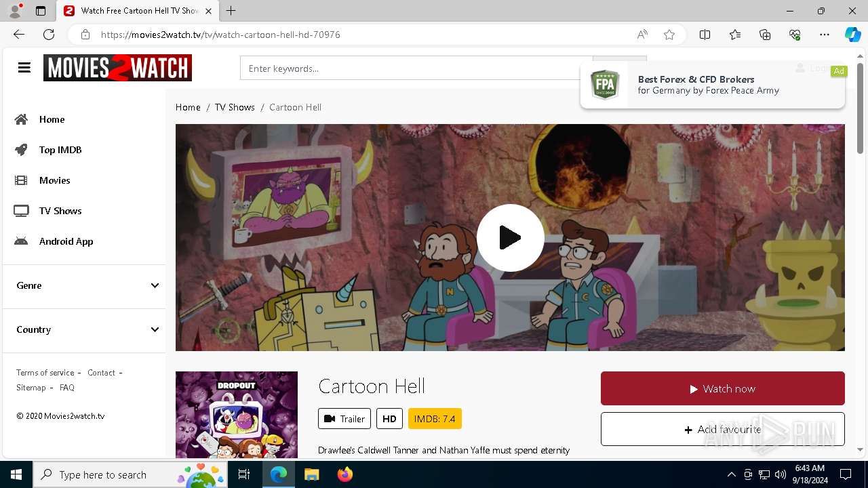Click TV Shows in the breadcrumb

pos(235,107)
